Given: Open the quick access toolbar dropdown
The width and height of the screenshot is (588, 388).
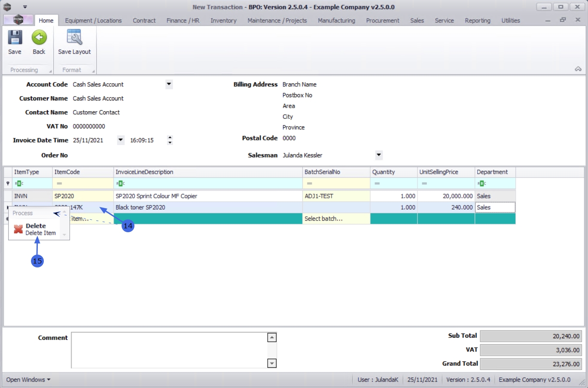Looking at the screenshot, I should (25, 7).
